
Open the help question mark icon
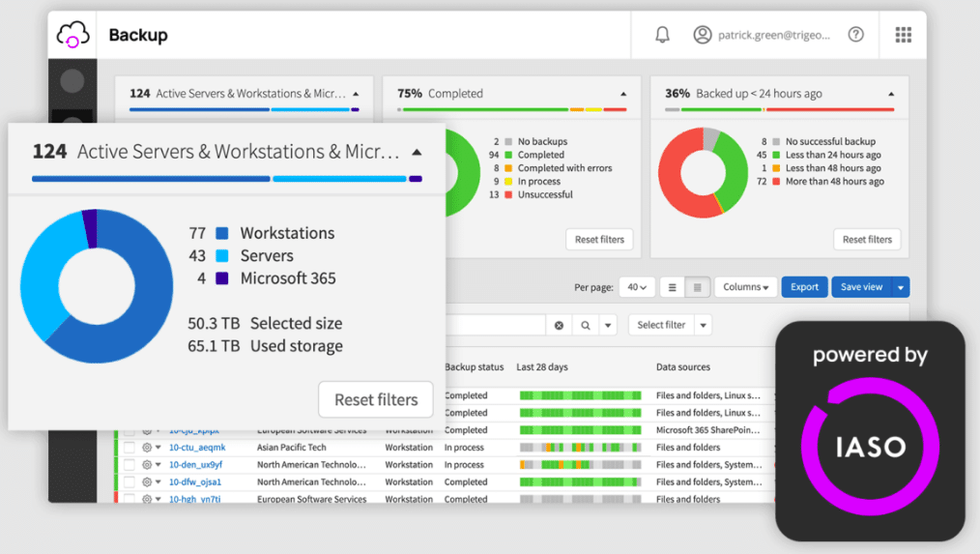(x=855, y=35)
